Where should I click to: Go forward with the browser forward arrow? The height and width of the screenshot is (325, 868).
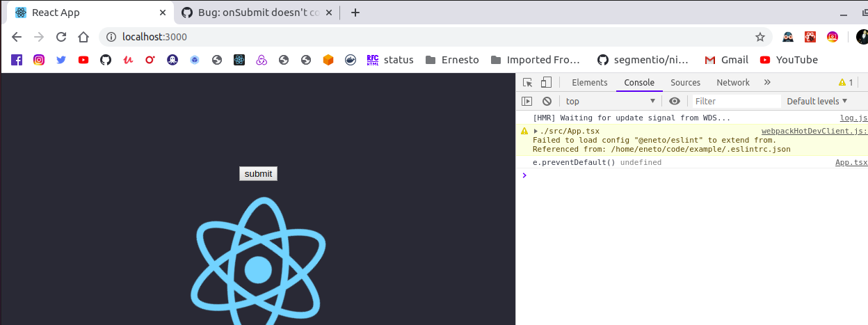pyautogui.click(x=39, y=37)
